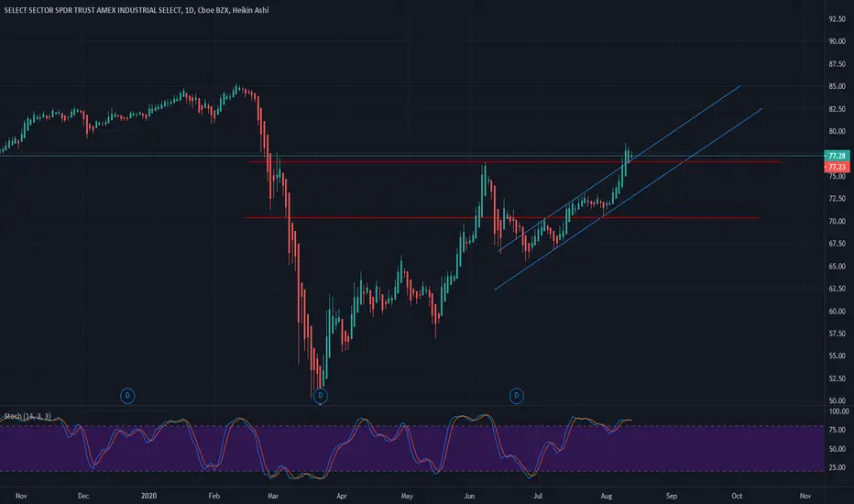
Task: Select the upper red resistance line near 76.50
Action: click(x=515, y=162)
